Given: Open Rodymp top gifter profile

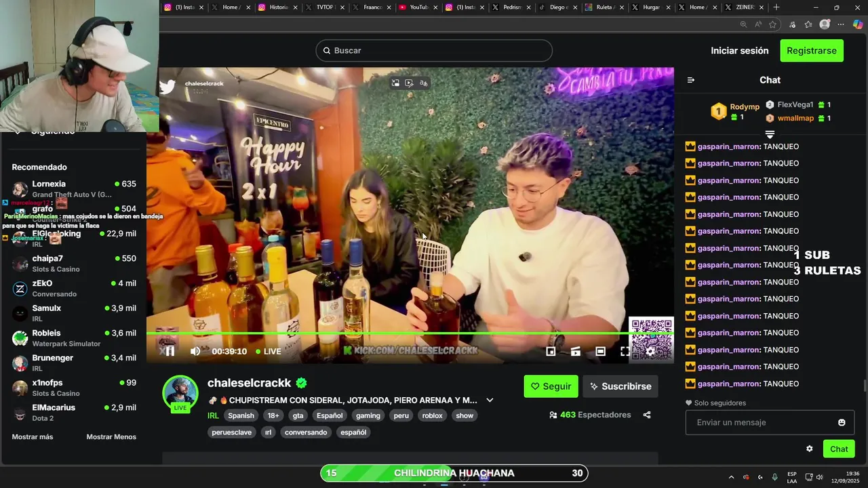Looking at the screenshot, I should pos(734,111).
